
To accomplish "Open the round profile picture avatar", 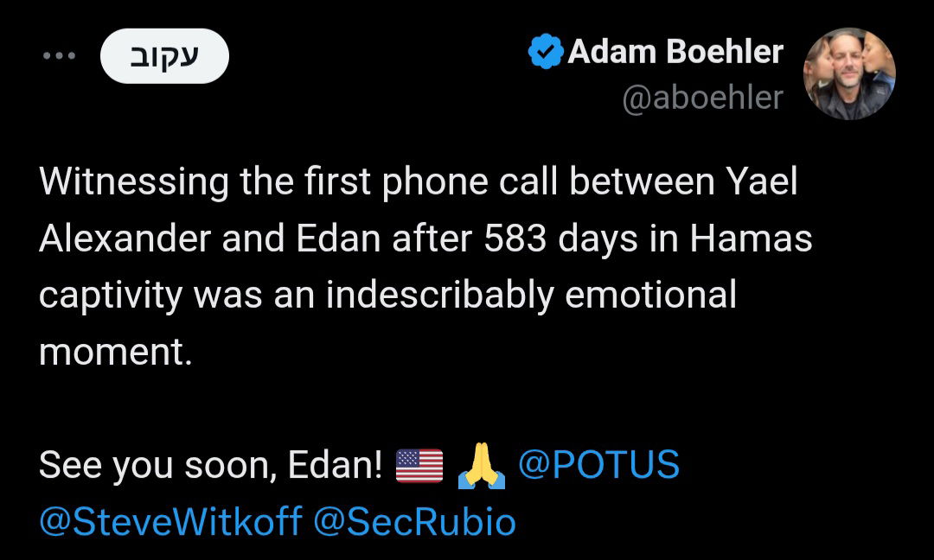I will 849,73.
